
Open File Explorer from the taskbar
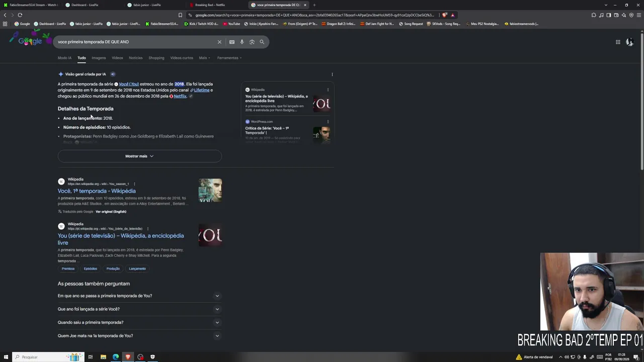103,357
